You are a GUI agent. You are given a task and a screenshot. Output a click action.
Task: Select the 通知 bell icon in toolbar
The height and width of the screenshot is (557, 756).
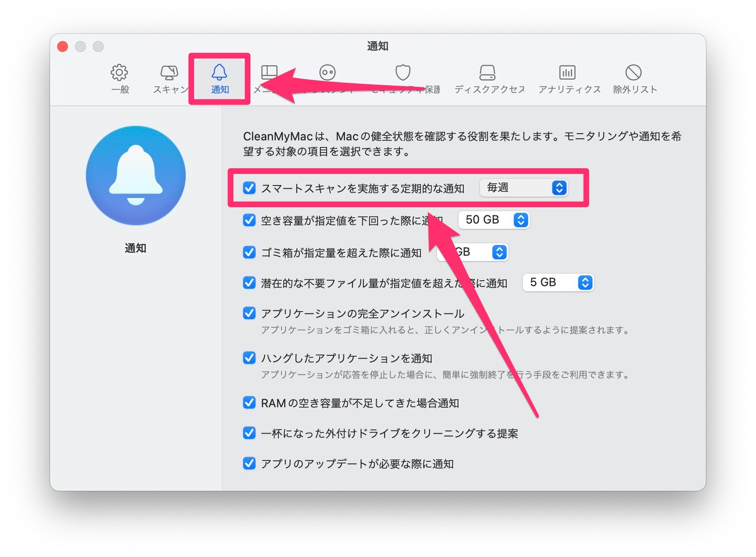pos(219,72)
